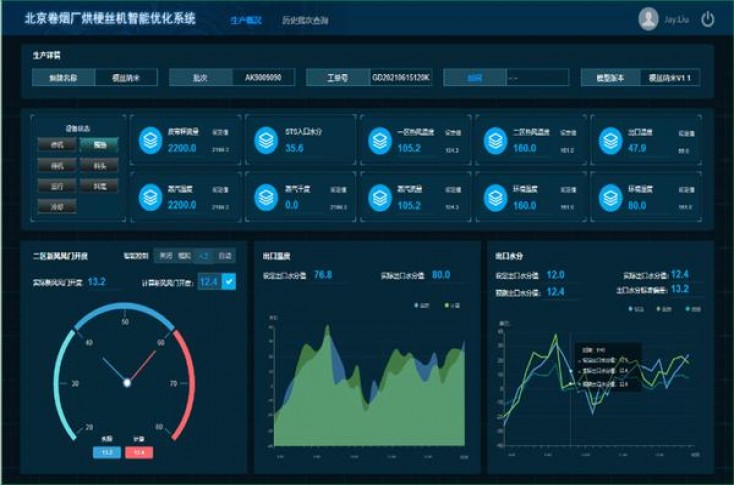Image resolution: width=734 pixels, height=485 pixels.
Task: Expand the 模型版本 version selector
Action: point(675,77)
